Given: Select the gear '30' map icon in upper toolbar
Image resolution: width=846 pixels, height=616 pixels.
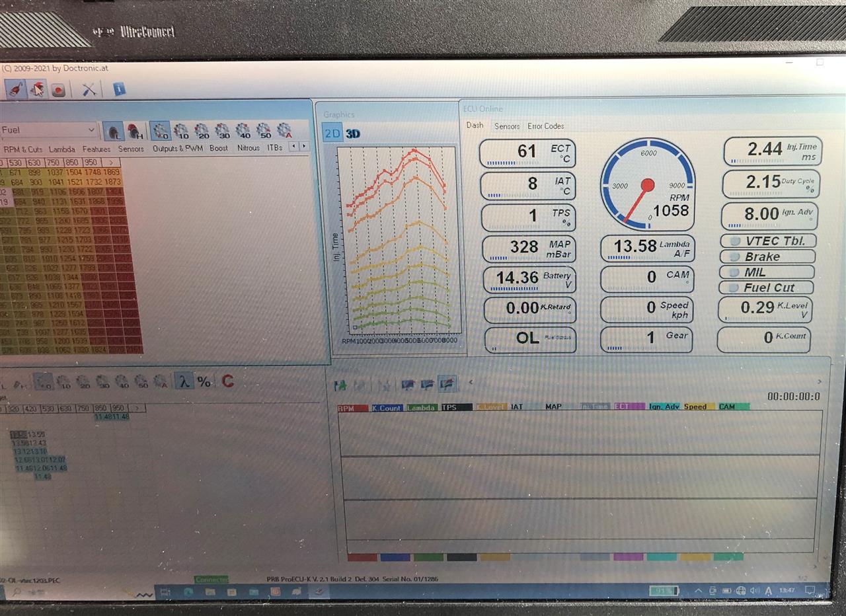Looking at the screenshot, I should coord(222,131).
